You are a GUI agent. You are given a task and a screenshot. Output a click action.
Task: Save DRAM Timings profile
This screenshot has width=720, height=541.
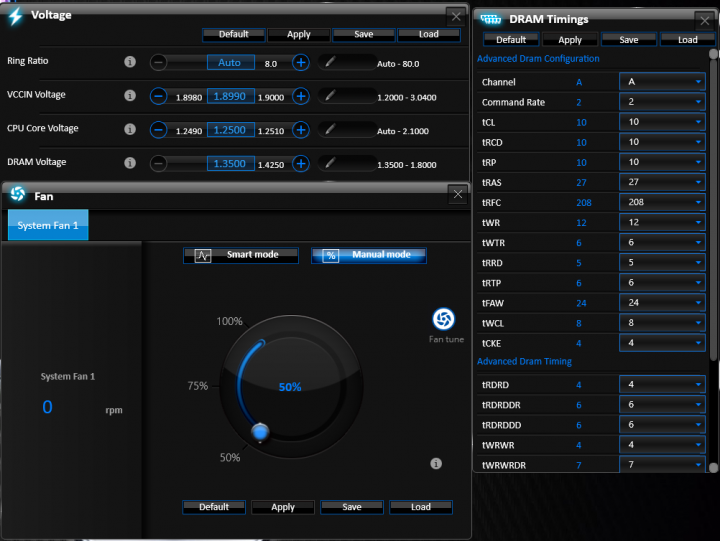click(629, 40)
